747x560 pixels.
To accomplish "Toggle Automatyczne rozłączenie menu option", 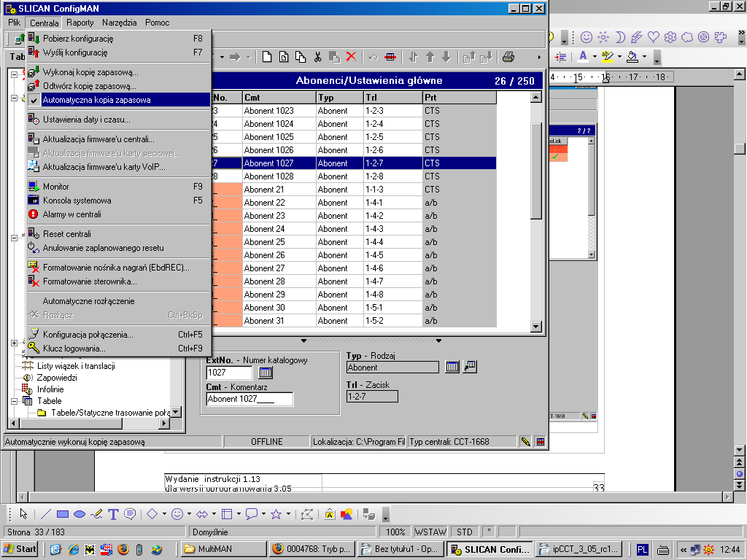I will [x=119, y=301].
